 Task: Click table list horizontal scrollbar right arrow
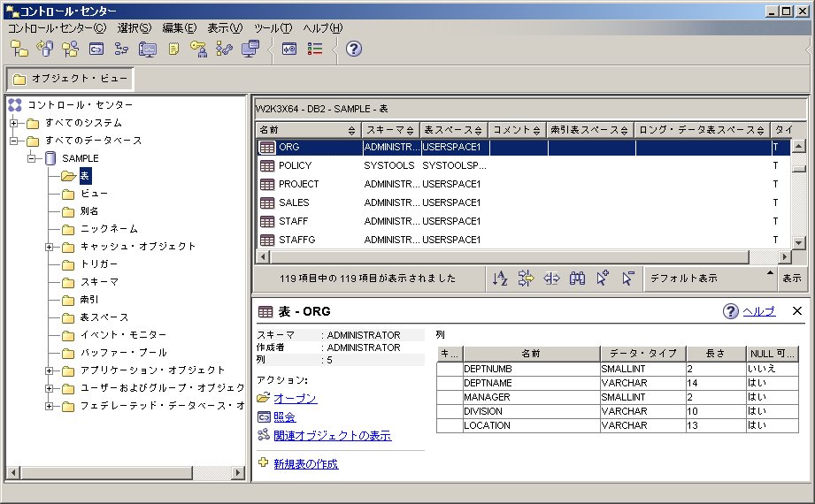pos(785,256)
